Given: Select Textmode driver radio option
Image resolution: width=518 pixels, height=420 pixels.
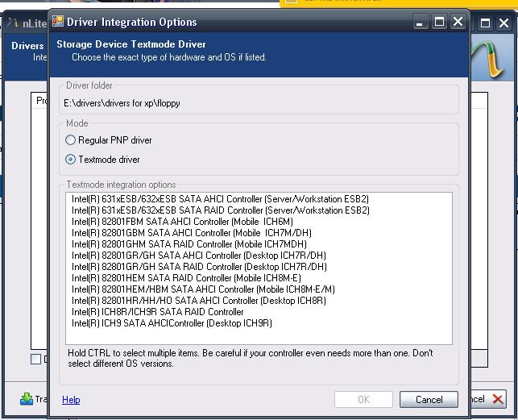Looking at the screenshot, I should tap(103, 160).
